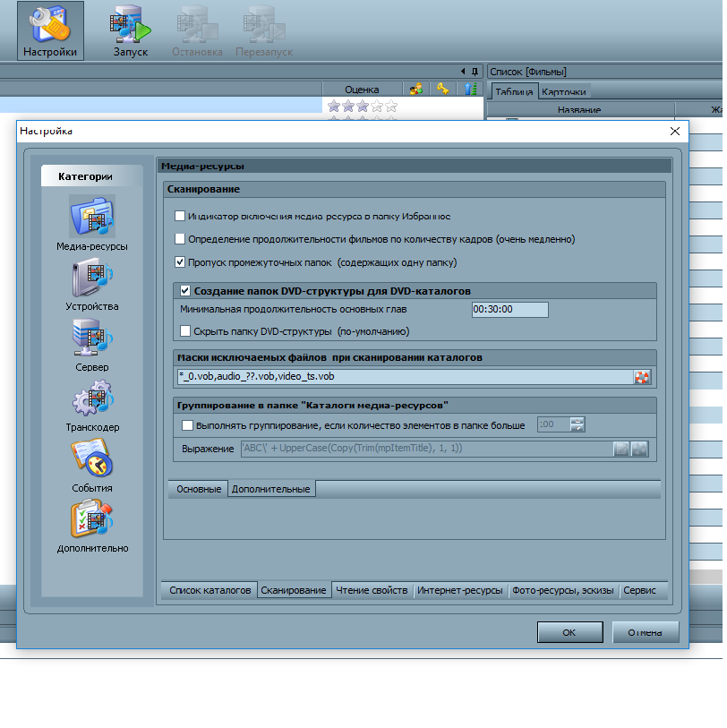Enable Избранное folder indicator checkbox
Viewport: 727px width, 728px height.
click(x=180, y=216)
